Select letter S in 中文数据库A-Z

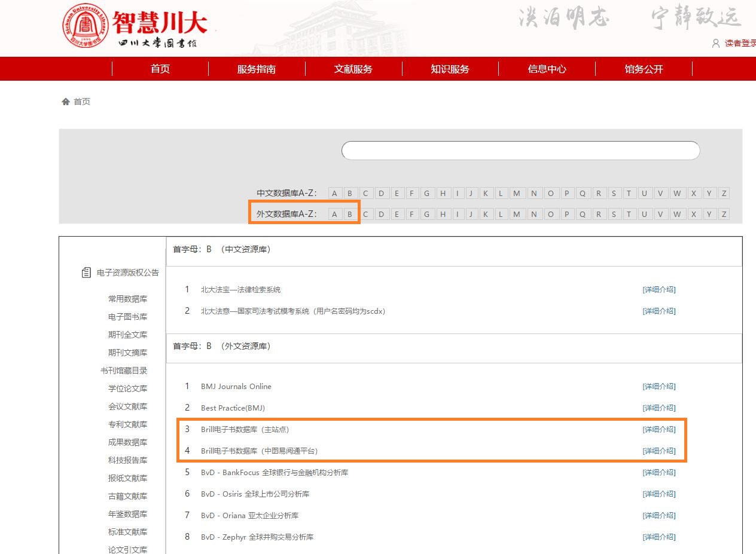(614, 193)
